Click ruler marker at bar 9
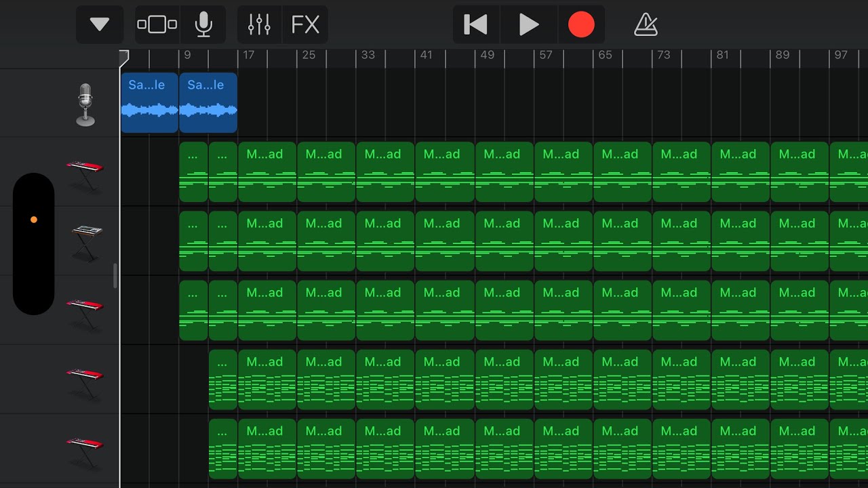 point(188,55)
